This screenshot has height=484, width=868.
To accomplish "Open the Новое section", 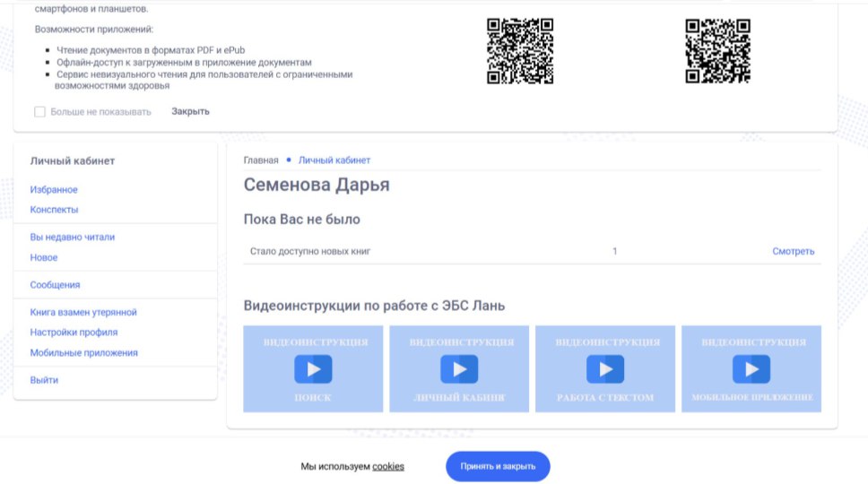I will (44, 258).
